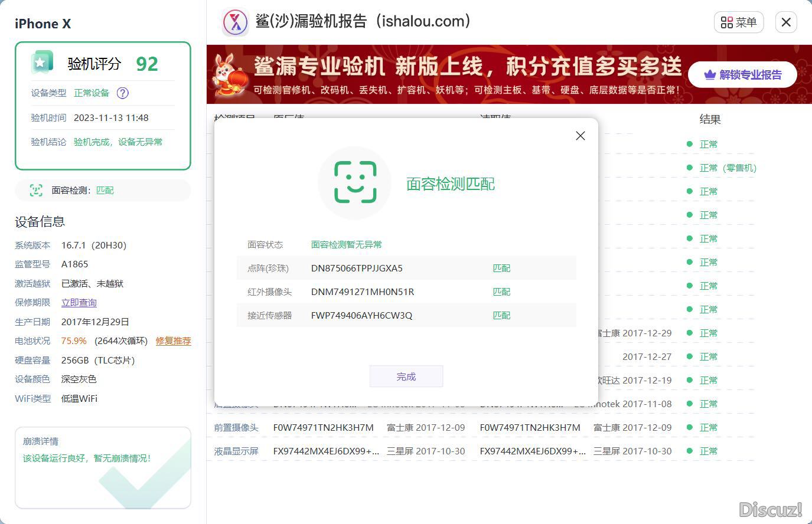The width and height of the screenshot is (812, 524).
Task: Click the 验机评分 star badge icon
Action: (42, 63)
